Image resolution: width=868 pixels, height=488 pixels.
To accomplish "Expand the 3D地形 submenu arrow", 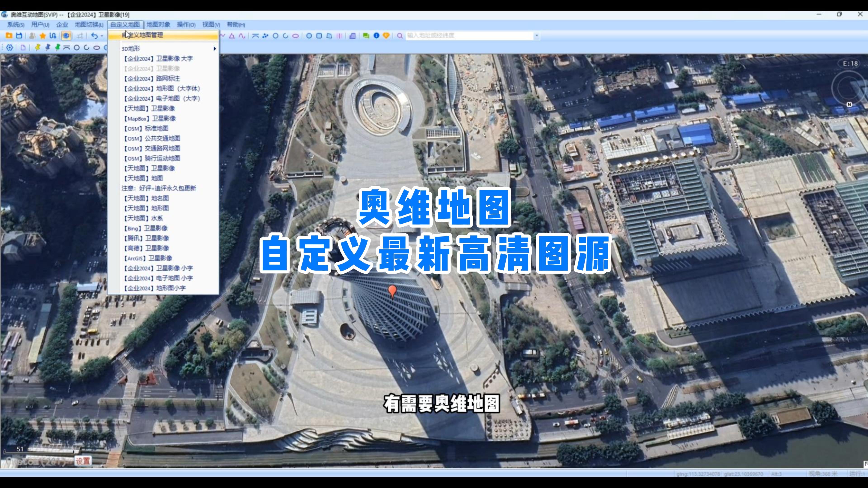I will [x=215, y=49].
